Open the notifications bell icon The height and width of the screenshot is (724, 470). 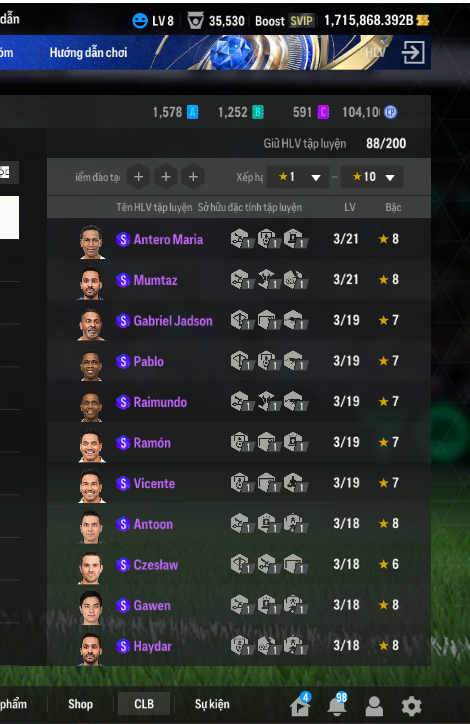337,705
